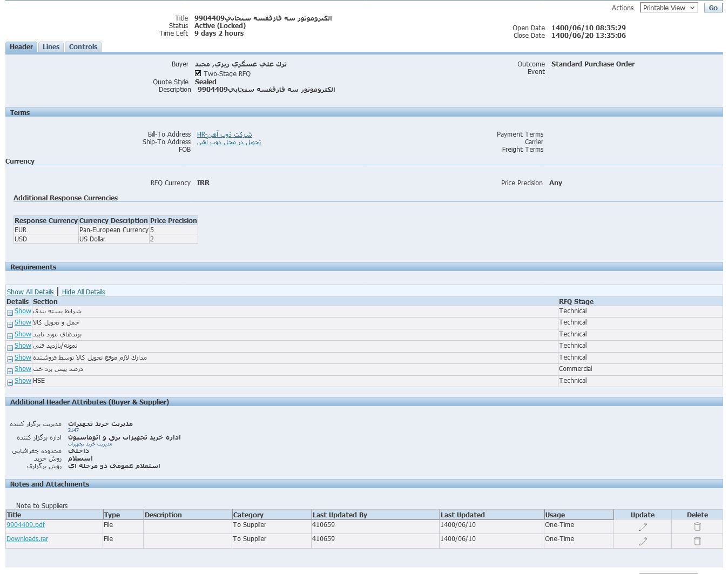Switch to the Controls tab
This screenshot has height=574, width=728.
click(83, 47)
